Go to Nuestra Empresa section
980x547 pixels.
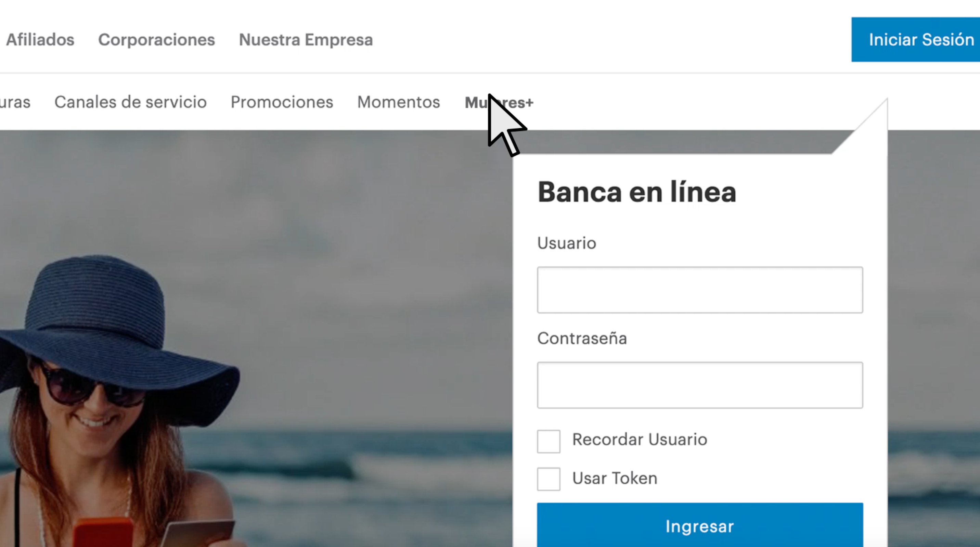pos(306,40)
